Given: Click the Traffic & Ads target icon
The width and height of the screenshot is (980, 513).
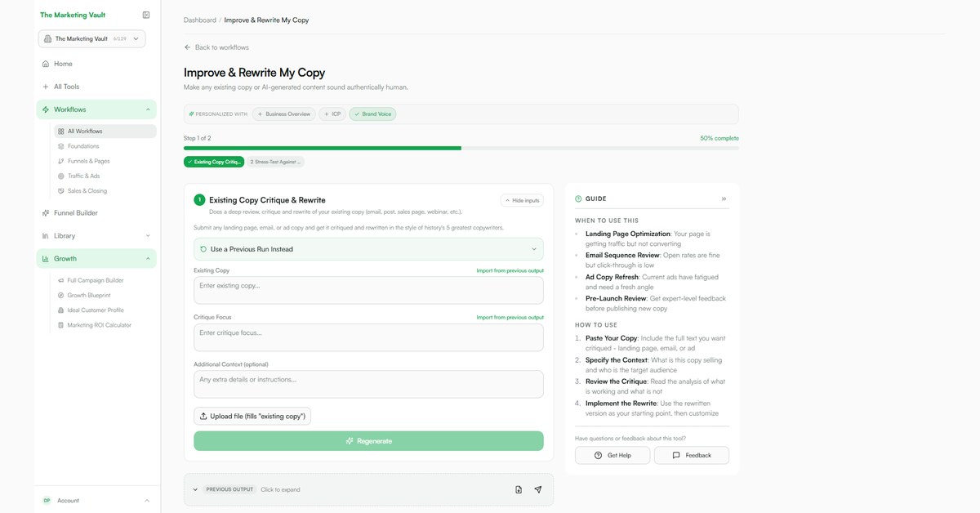Looking at the screenshot, I should pyautogui.click(x=60, y=176).
